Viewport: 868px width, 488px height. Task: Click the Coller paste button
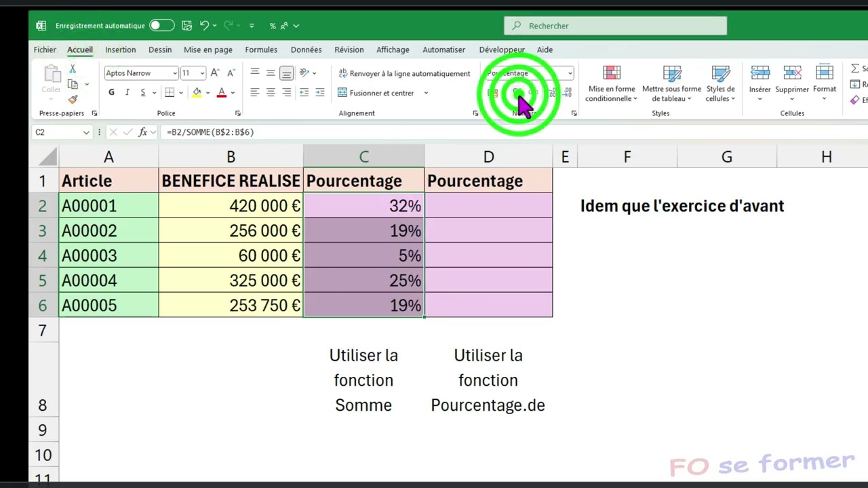[51, 80]
